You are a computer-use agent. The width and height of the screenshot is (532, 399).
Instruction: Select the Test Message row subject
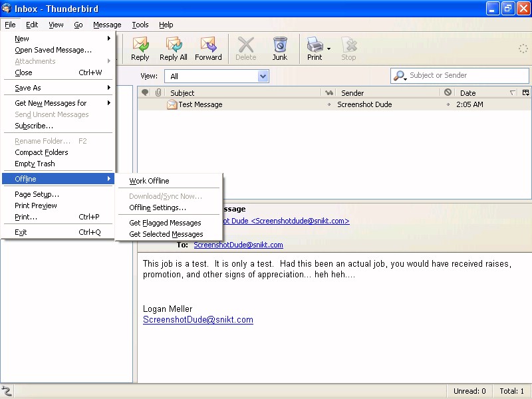coord(200,104)
